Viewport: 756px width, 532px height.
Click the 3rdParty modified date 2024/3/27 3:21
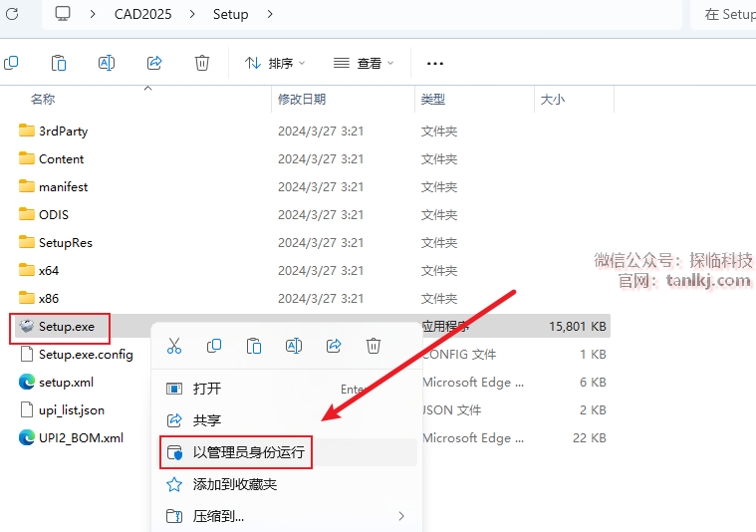click(x=321, y=132)
